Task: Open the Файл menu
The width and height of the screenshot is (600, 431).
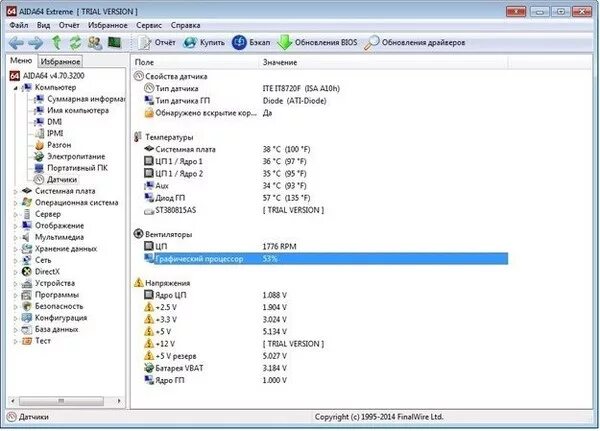Action: point(19,25)
